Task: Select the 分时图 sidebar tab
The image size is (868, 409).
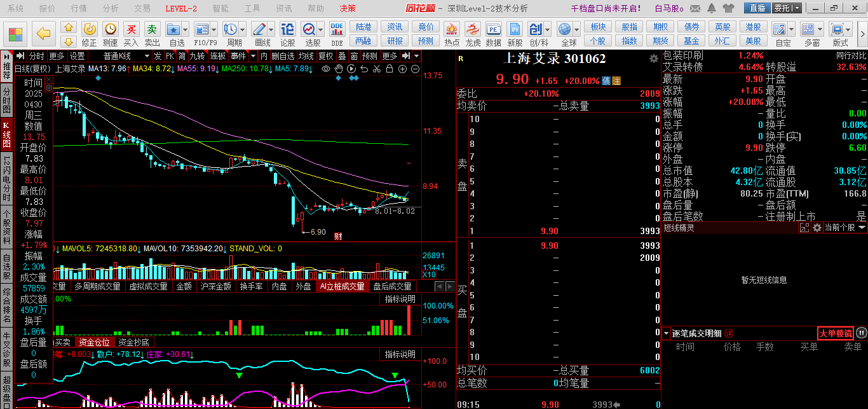Action: point(6,100)
